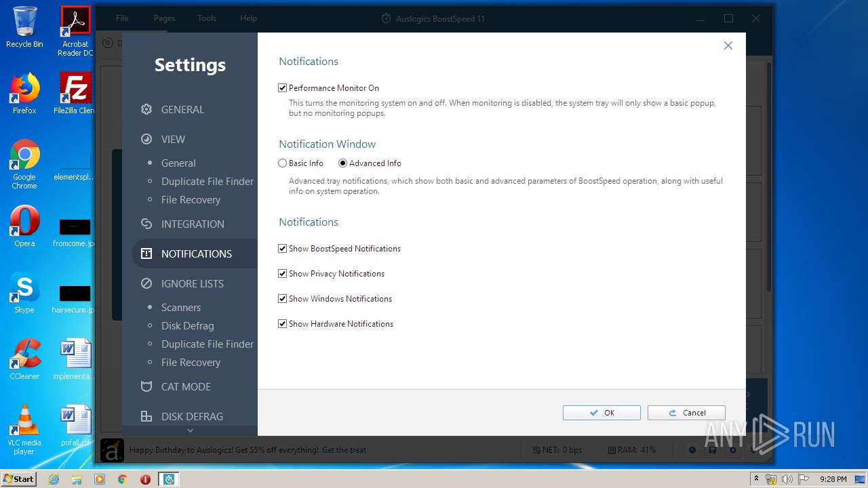Image resolution: width=868 pixels, height=488 pixels.
Task: Click the Integration section icon
Action: [x=146, y=224]
